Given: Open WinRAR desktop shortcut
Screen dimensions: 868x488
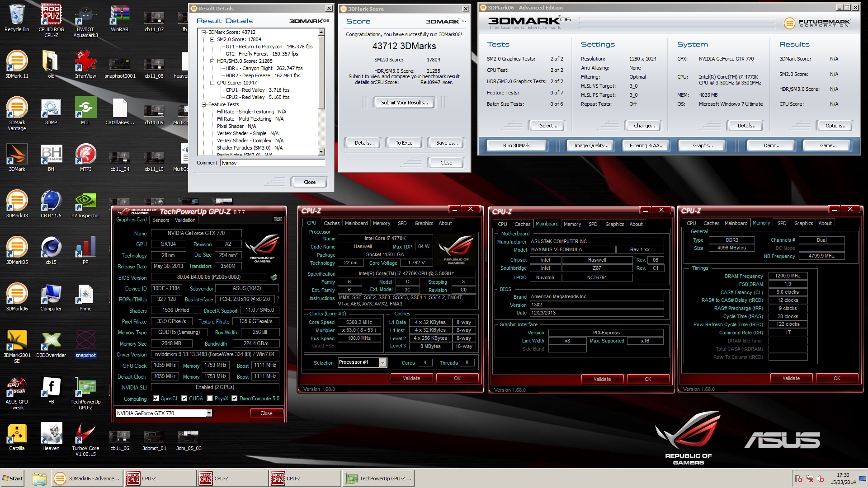Looking at the screenshot, I should (x=120, y=17).
